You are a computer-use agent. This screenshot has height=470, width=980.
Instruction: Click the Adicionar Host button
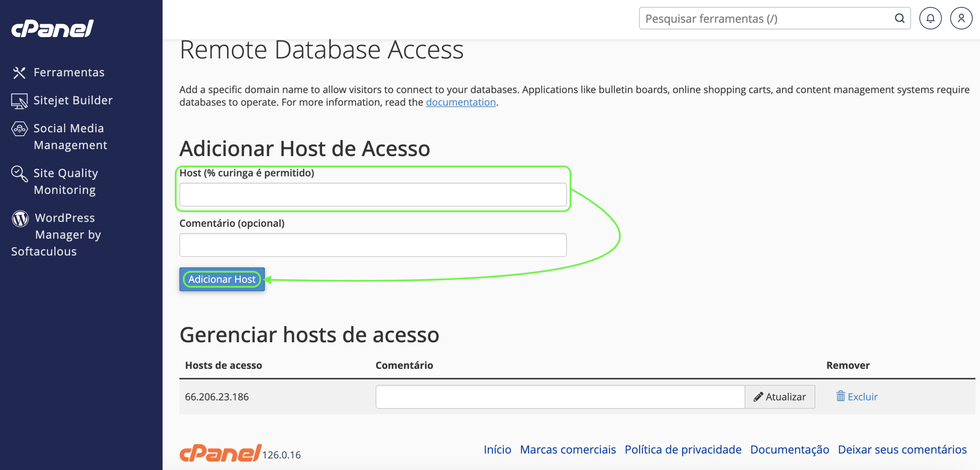pyautogui.click(x=222, y=279)
